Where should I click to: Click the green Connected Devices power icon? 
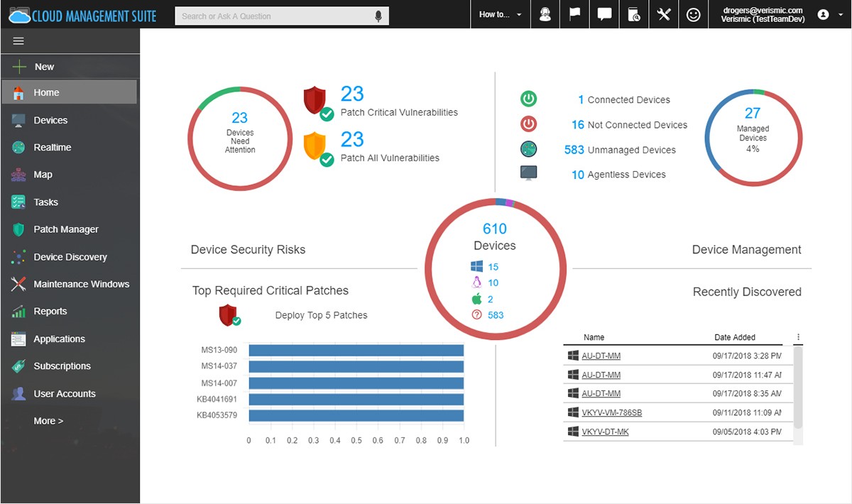point(528,99)
